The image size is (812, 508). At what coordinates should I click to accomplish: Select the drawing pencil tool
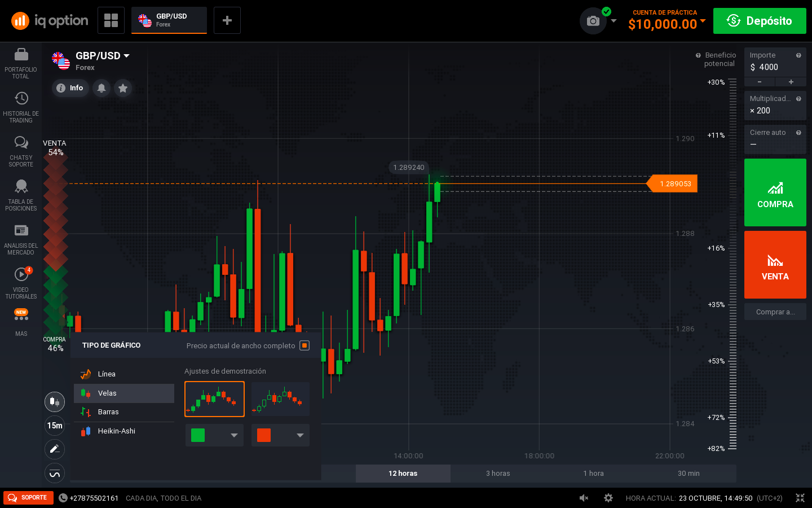click(x=55, y=449)
